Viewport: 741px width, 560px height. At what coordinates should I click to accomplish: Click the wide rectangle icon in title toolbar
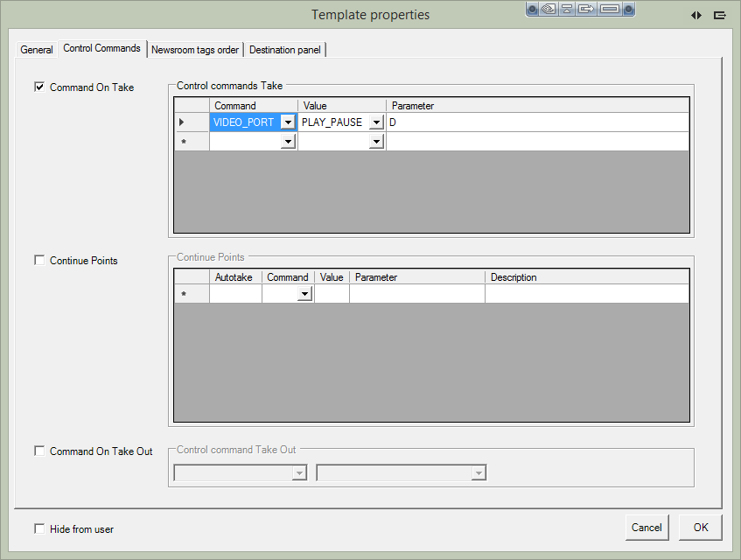(x=610, y=10)
